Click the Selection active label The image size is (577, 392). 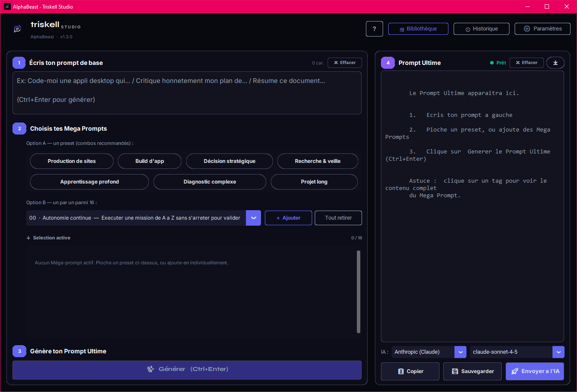[52, 238]
